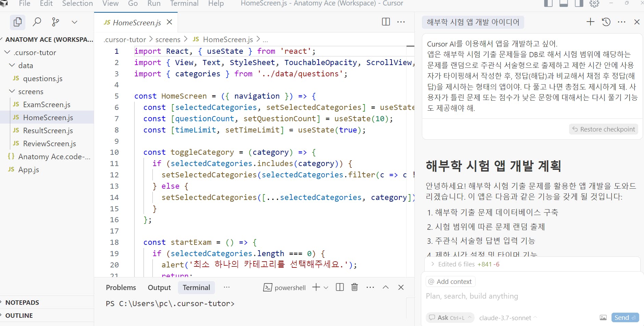644x326 pixels.
Task: Open the Terminal menu
Action: point(184,3)
